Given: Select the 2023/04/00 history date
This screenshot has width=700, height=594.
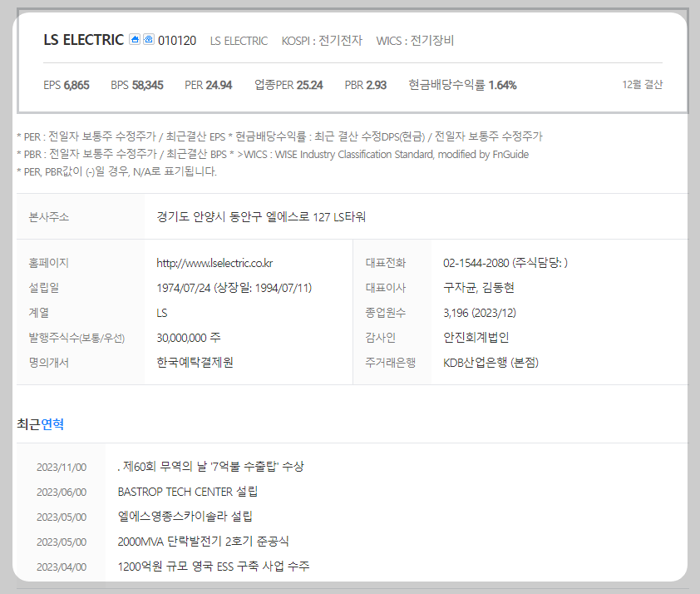Looking at the screenshot, I should (x=62, y=567).
